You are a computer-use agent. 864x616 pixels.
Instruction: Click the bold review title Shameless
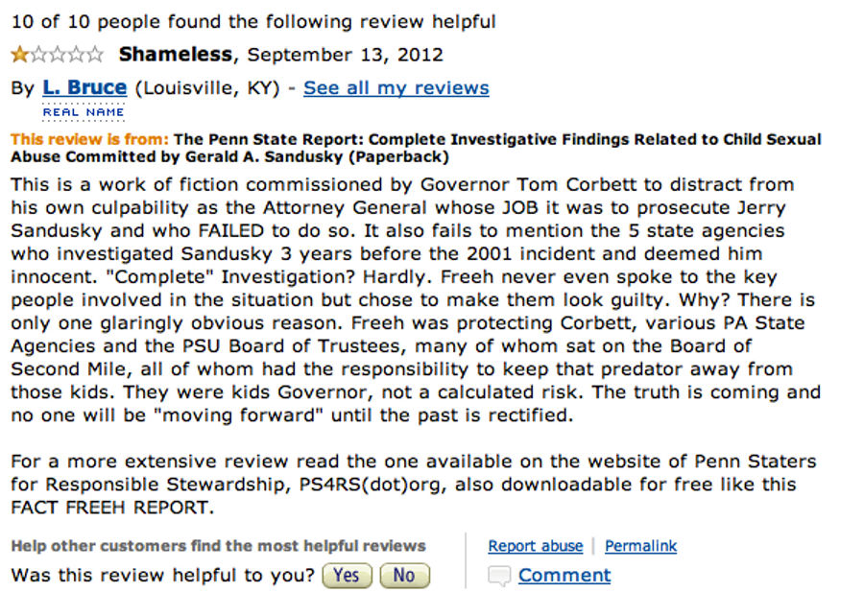point(176,54)
